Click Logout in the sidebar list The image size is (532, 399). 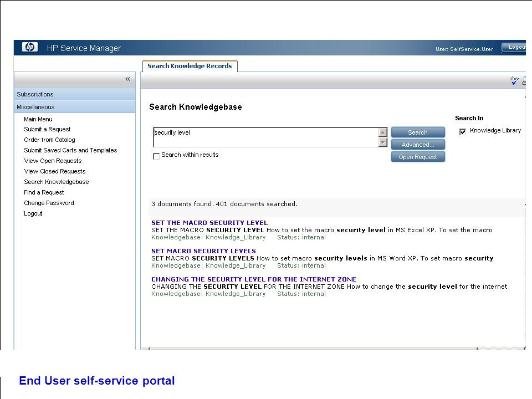pos(33,213)
